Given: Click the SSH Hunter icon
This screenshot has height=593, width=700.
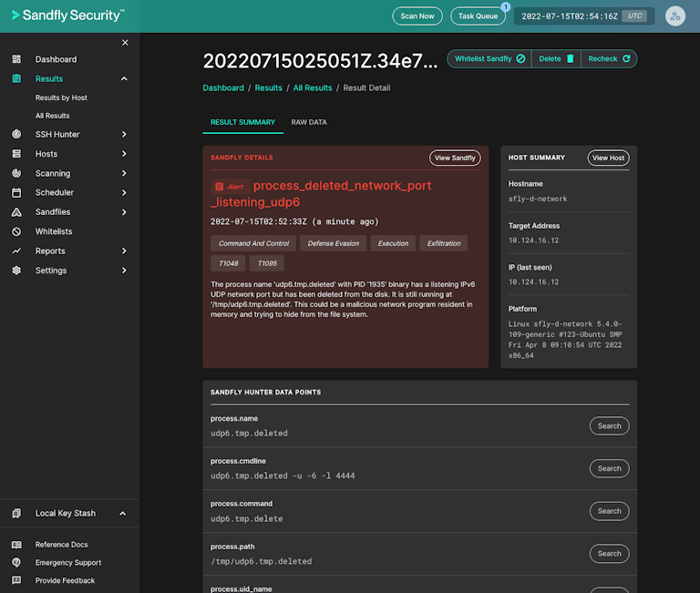Looking at the screenshot, I should [x=16, y=134].
